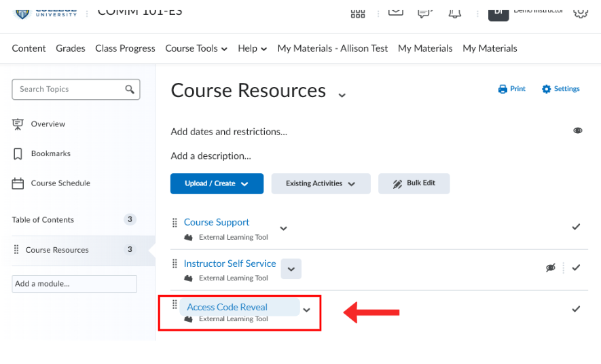Image resolution: width=601 pixels, height=364 pixels.
Task: Click the Add a module field
Action: point(74,284)
